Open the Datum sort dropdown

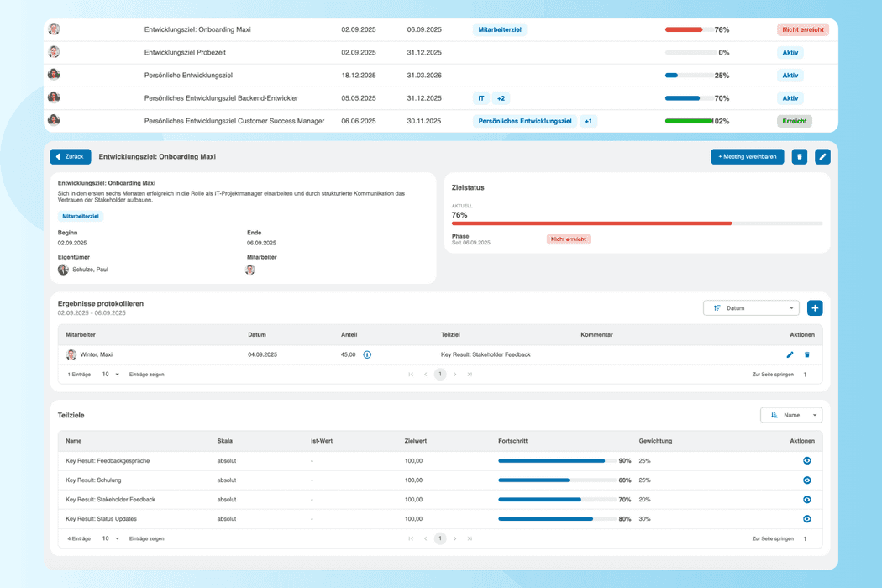pyautogui.click(x=750, y=307)
